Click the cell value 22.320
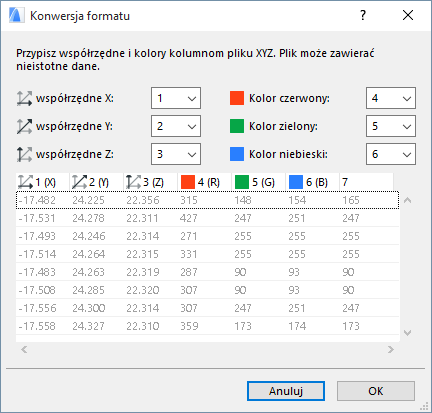 pos(143,290)
